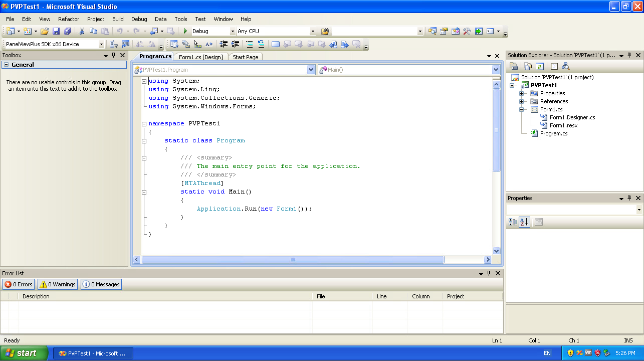Toggle a bookmark on the current line
This screenshot has height=361, width=644.
pyautogui.click(x=276, y=44)
